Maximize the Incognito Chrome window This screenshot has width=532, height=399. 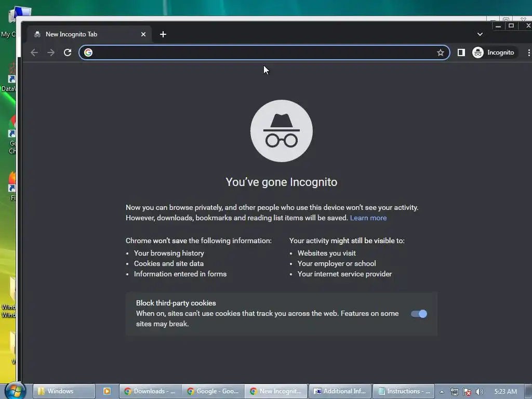pos(511,26)
